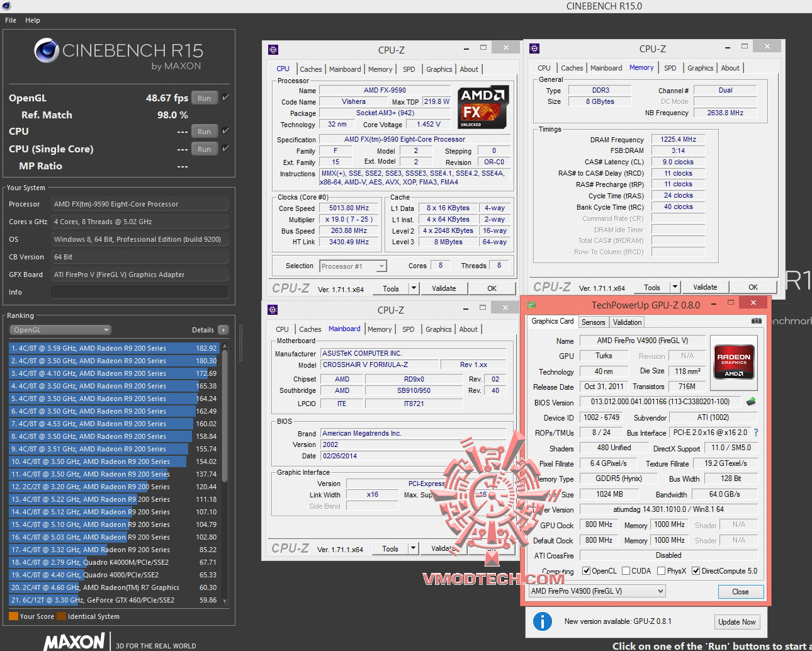This screenshot has width=812, height=651.
Task: Click Update Now for GPU-Z 0.8.1
Action: click(x=737, y=622)
